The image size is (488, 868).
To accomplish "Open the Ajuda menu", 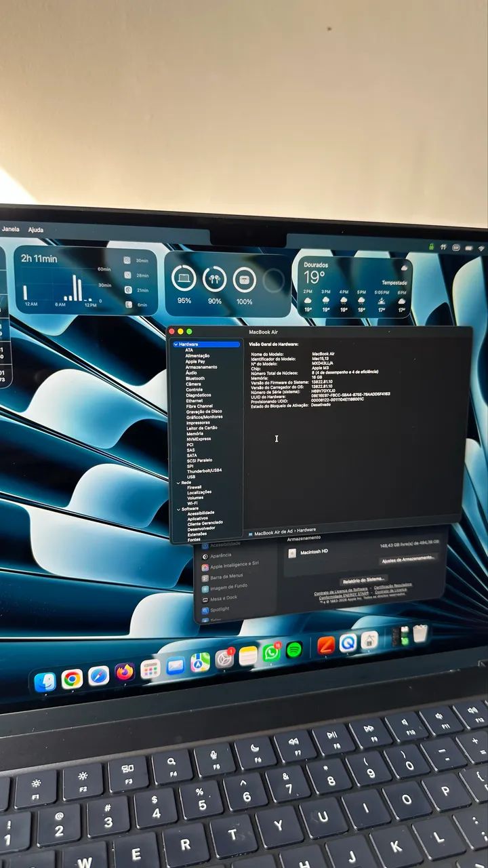I will coord(35,230).
